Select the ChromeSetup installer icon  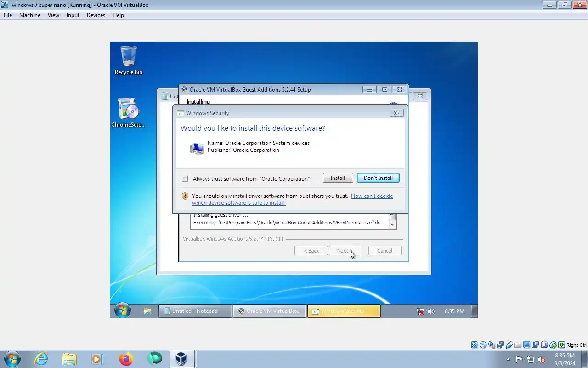(x=128, y=112)
